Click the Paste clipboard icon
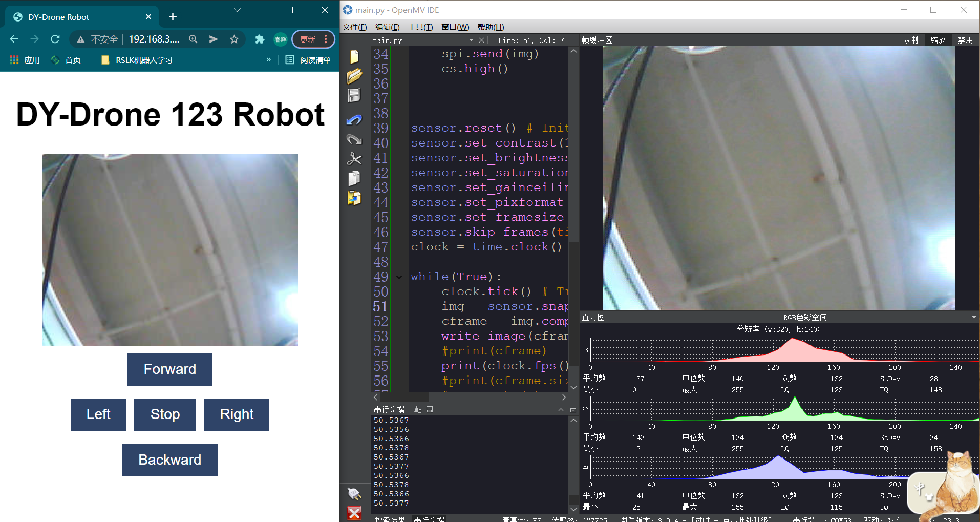Screen dimensions: 980x522 coord(354,198)
